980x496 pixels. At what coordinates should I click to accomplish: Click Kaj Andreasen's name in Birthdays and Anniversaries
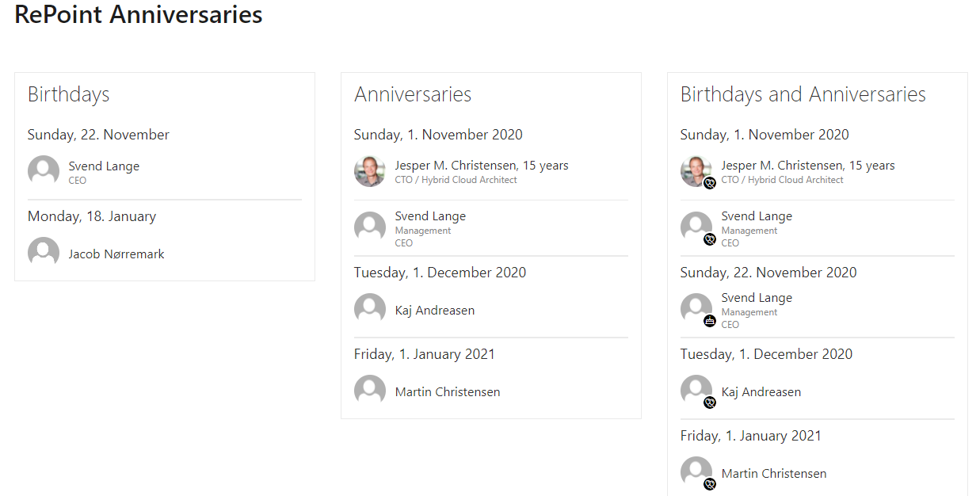tap(761, 392)
